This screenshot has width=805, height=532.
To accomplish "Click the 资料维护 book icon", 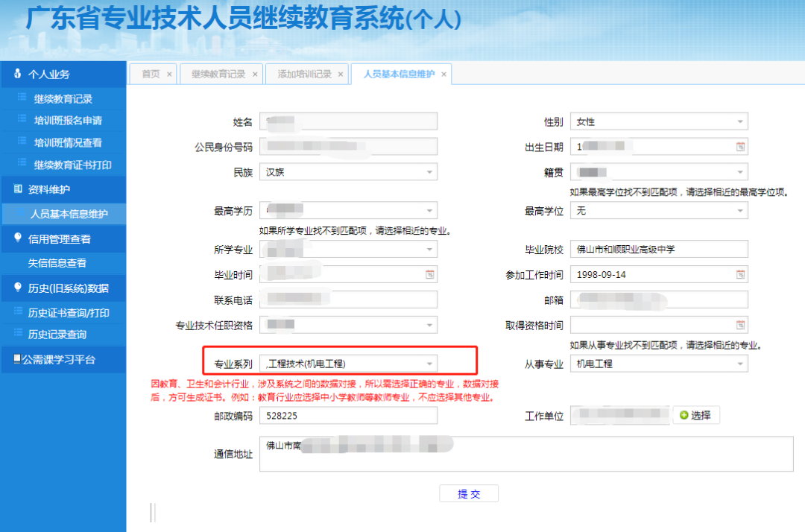I will [17, 189].
